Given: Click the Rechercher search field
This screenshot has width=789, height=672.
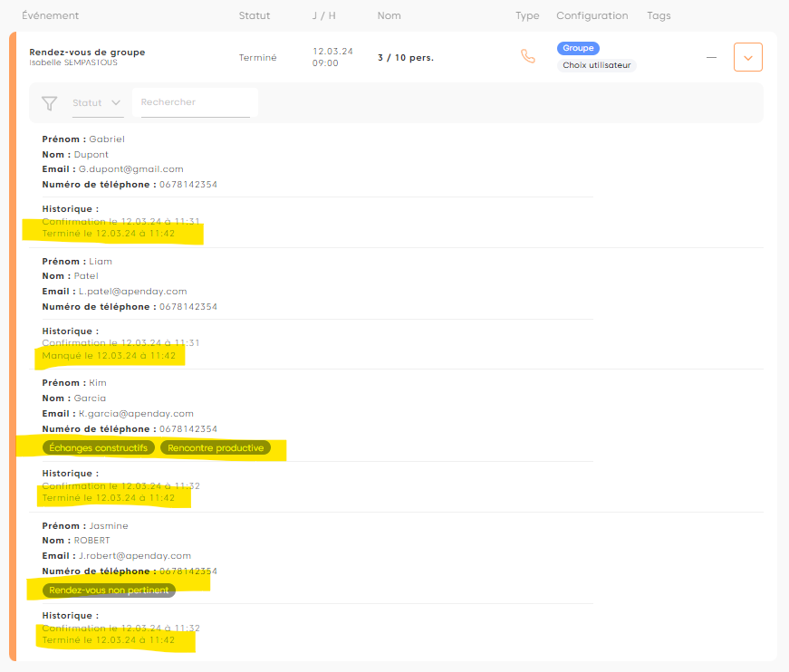Looking at the screenshot, I should [x=195, y=102].
